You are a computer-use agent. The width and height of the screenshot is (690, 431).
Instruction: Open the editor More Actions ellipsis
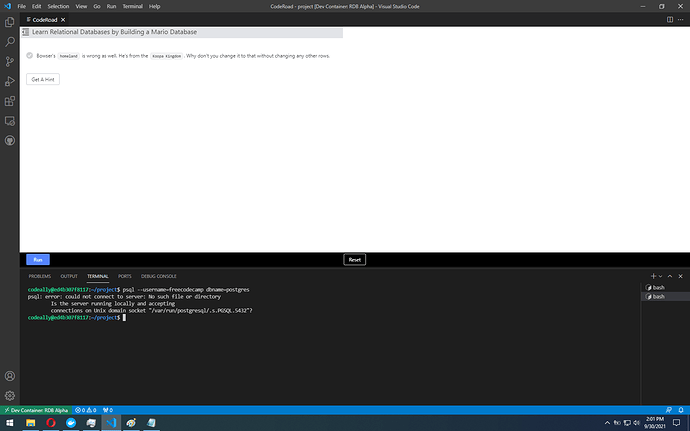click(680, 19)
